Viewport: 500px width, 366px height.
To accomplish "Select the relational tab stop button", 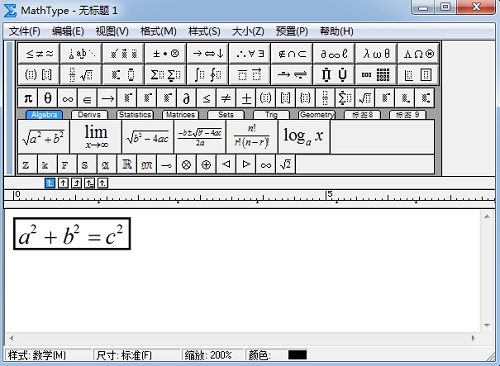I will pos(89,183).
